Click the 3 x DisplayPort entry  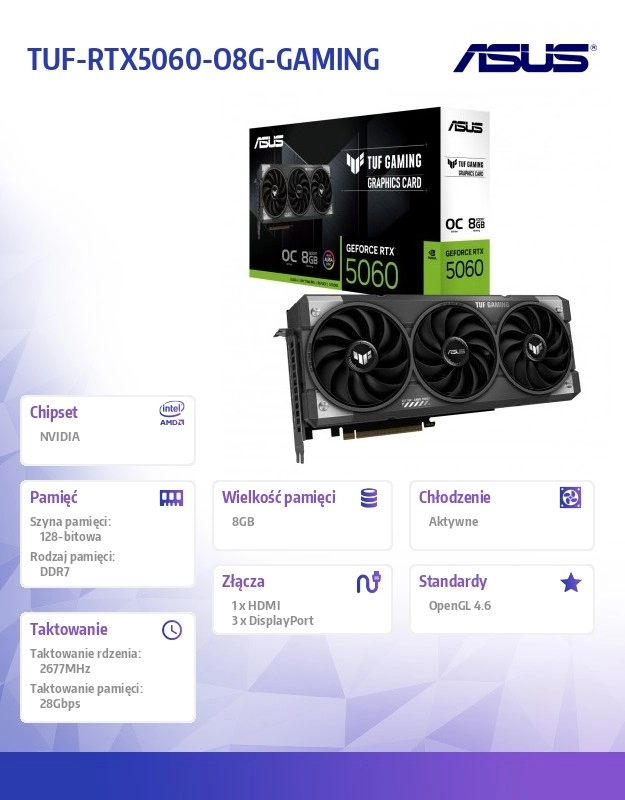pyautogui.click(x=272, y=621)
